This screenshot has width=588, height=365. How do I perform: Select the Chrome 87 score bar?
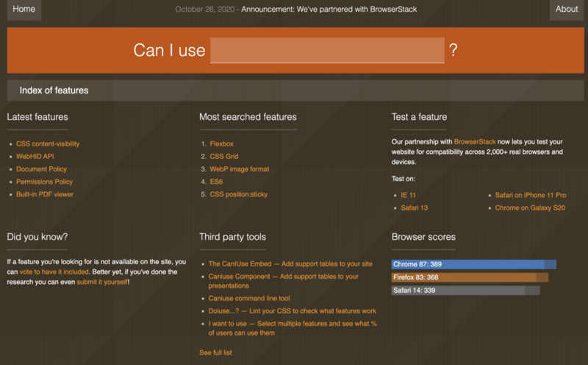tap(474, 264)
